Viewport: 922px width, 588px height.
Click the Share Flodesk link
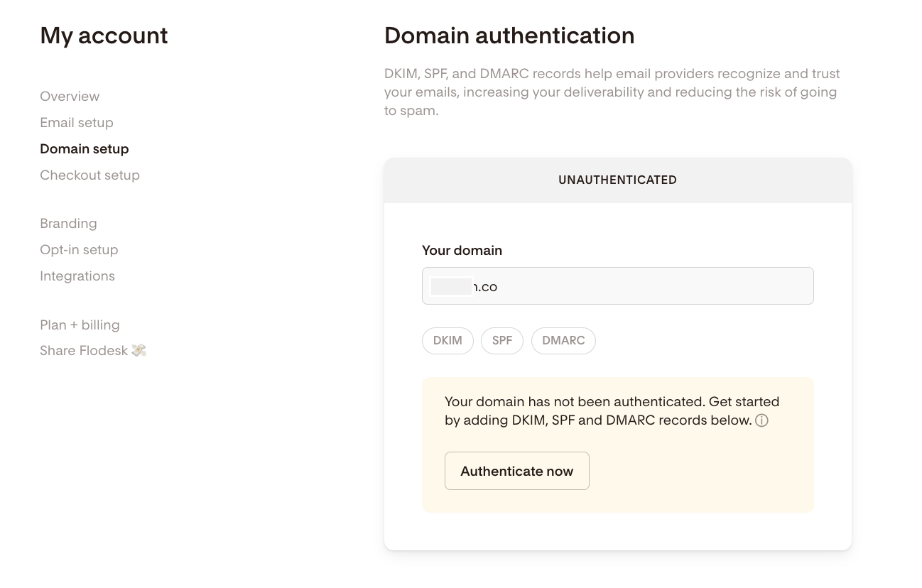coord(84,351)
